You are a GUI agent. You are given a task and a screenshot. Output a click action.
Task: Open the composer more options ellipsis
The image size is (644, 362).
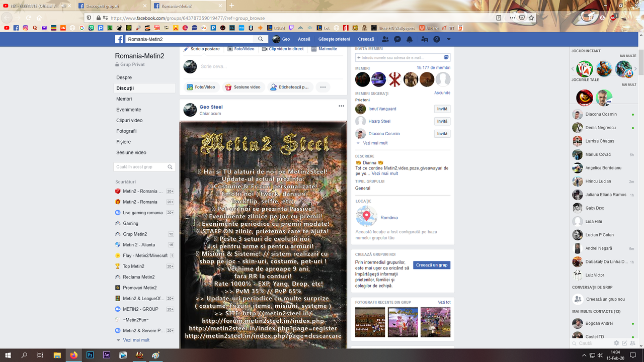click(x=323, y=87)
